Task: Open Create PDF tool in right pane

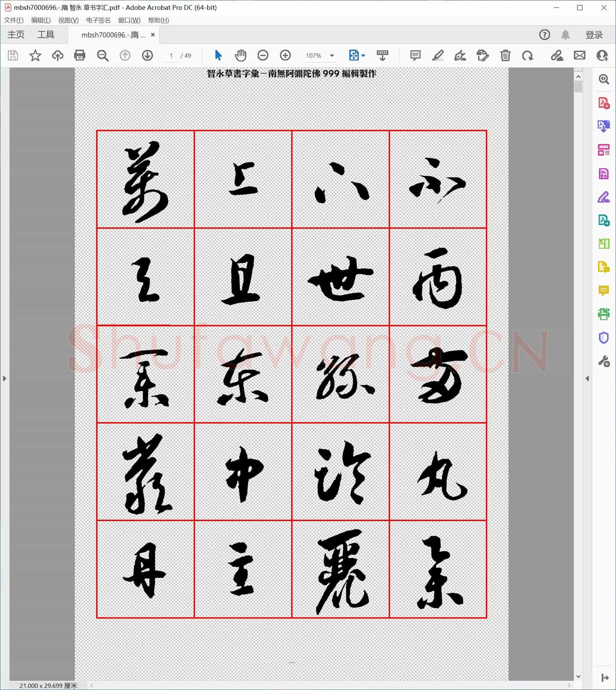Action: click(603, 103)
